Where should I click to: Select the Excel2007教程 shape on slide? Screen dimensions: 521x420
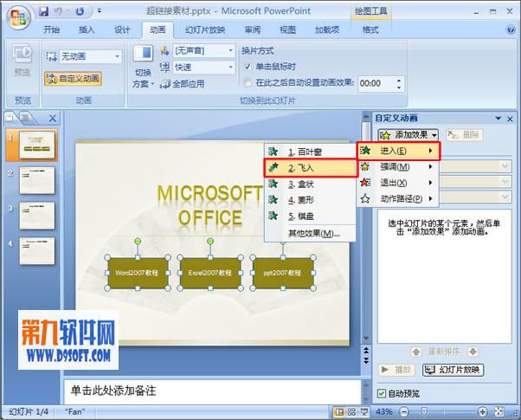210,273
